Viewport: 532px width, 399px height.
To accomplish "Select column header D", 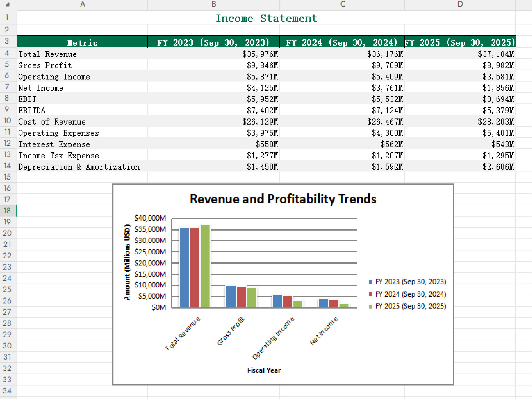I will click(460, 4).
